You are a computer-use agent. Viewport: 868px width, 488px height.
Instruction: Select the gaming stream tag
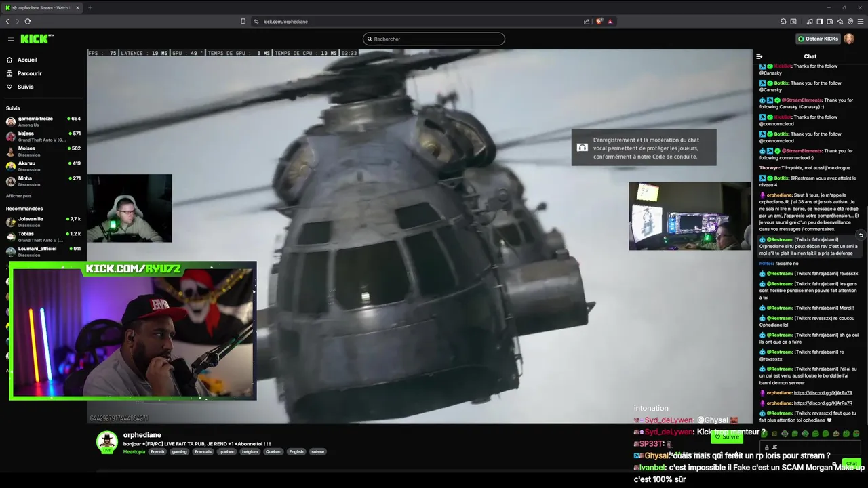[179, 451]
